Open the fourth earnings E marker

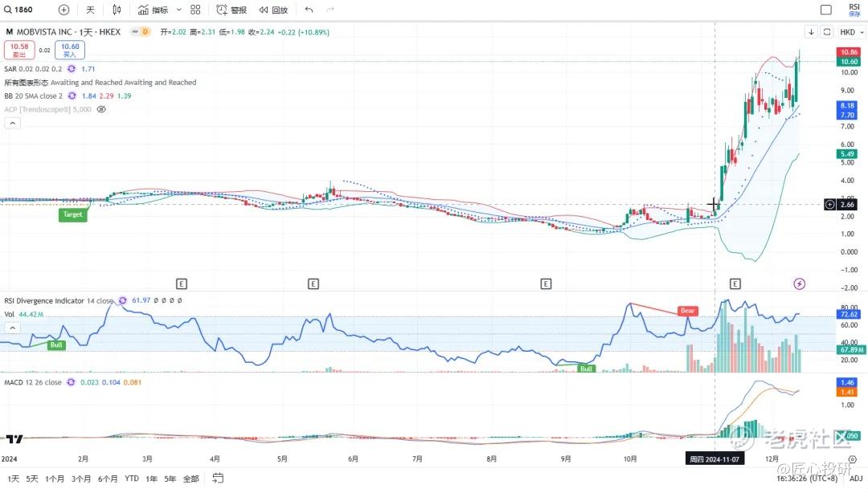[x=735, y=283]
